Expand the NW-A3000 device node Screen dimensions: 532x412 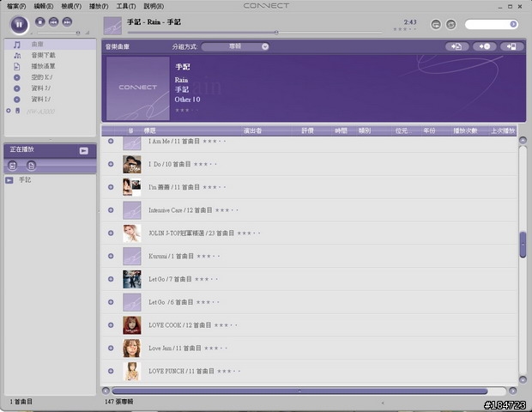(9, 111)
